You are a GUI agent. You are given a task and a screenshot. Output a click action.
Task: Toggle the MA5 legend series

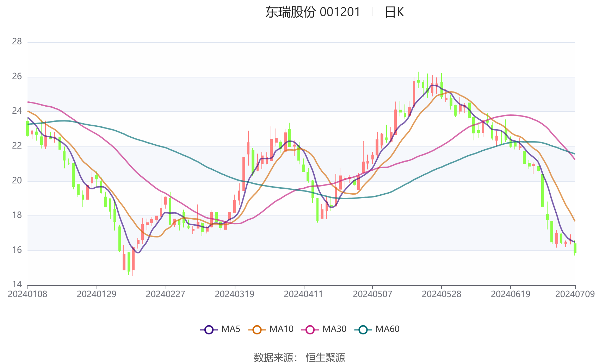pyautogui.click(x=220, y=330)
